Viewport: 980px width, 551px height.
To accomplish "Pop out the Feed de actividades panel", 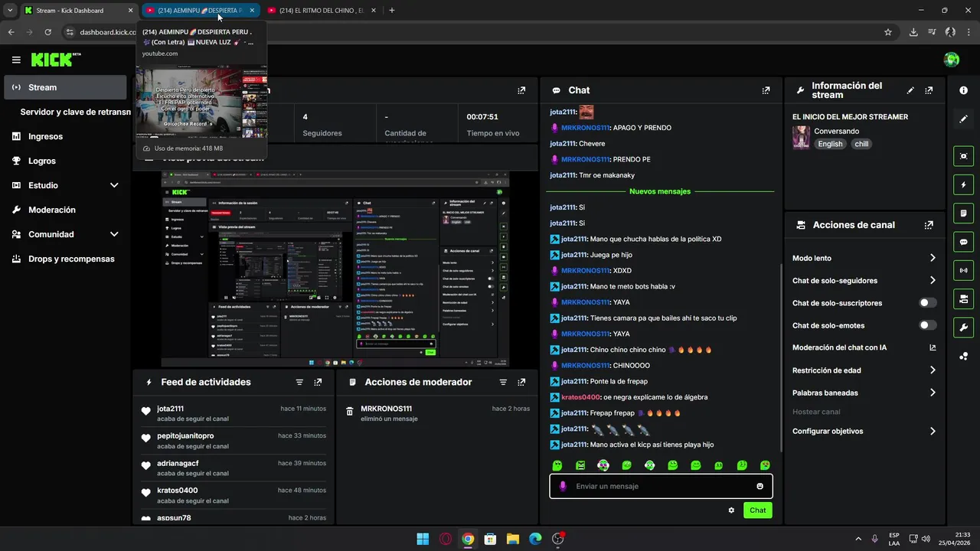I will click(x=318, y=382).
